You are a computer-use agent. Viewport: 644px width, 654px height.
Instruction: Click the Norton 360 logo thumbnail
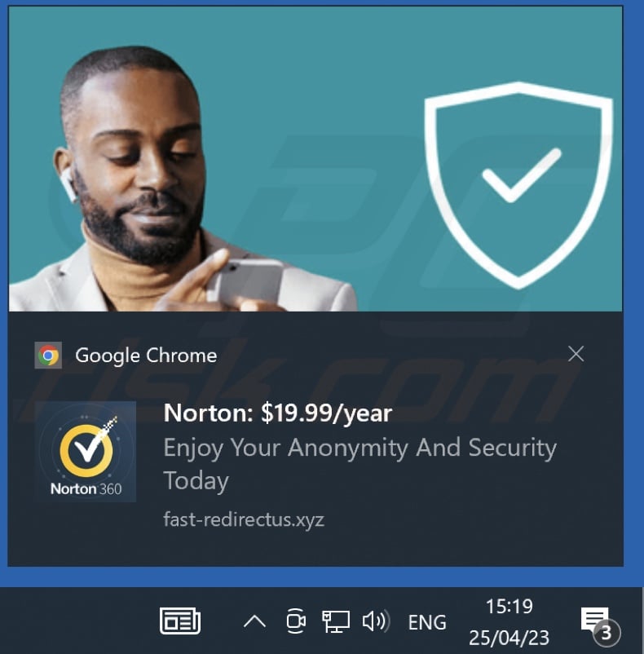(x=86, y=452)
